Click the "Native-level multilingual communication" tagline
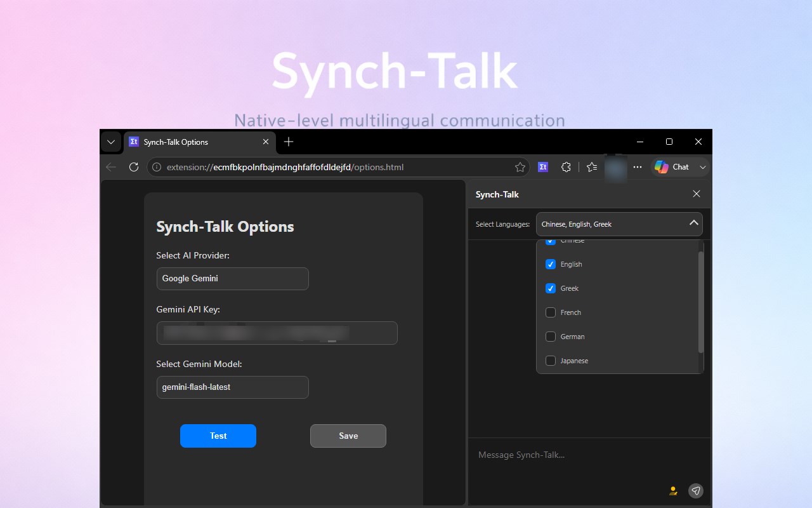Image resolution: width=812 pixels, height=508 pixels. click(400, 120)
